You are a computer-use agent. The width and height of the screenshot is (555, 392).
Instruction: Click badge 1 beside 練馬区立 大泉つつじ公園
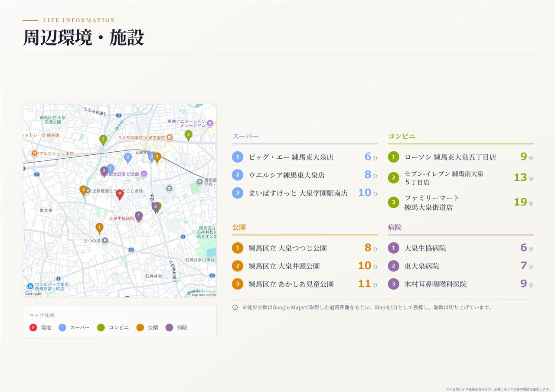point(238,248)
